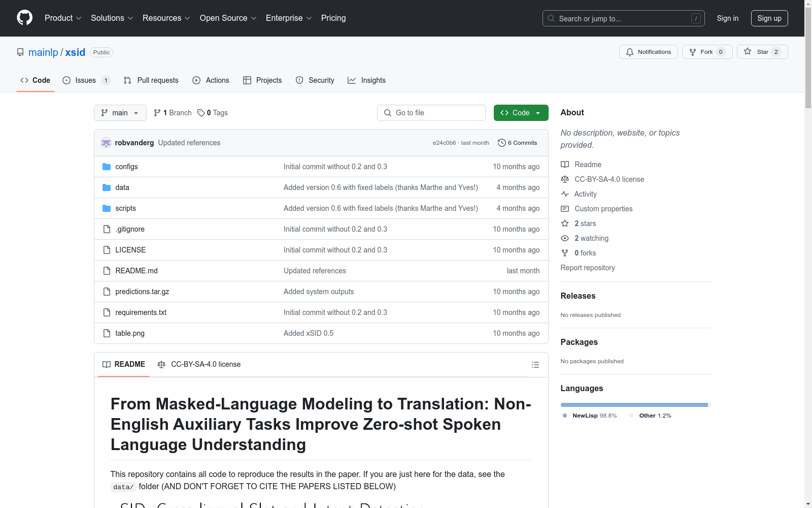Open the mainlp owner link
The height and width of the screenshot is (508, 812).
[x=43, y=52]
